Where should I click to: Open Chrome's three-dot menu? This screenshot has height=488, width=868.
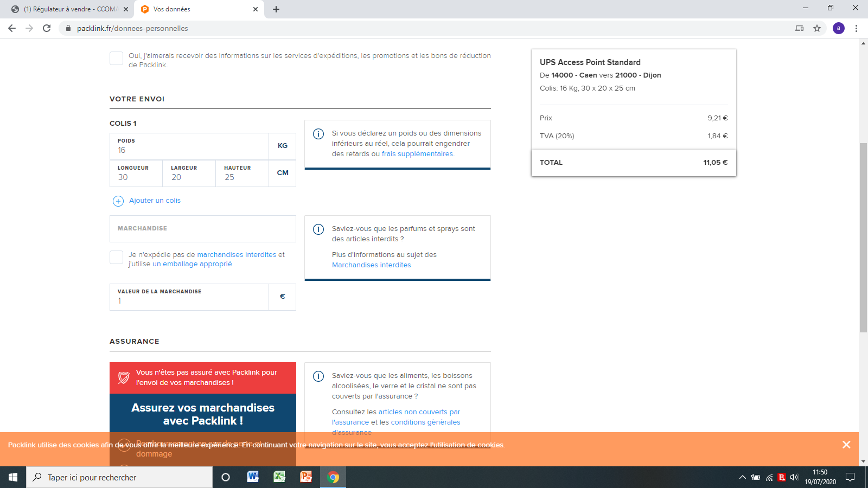[x=856, y=28]
